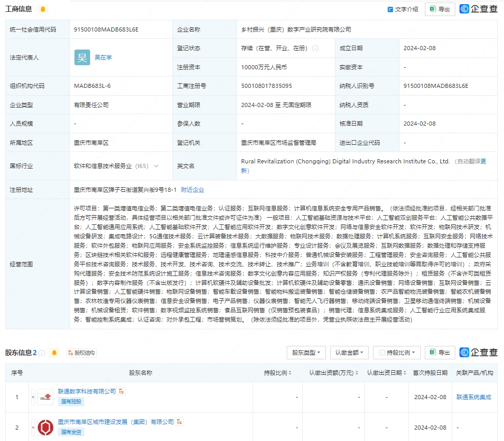This screenshot has width=504, height=441.
Task: Click the 企查查 logo in top right corner
Action: (x=481, y=9)
